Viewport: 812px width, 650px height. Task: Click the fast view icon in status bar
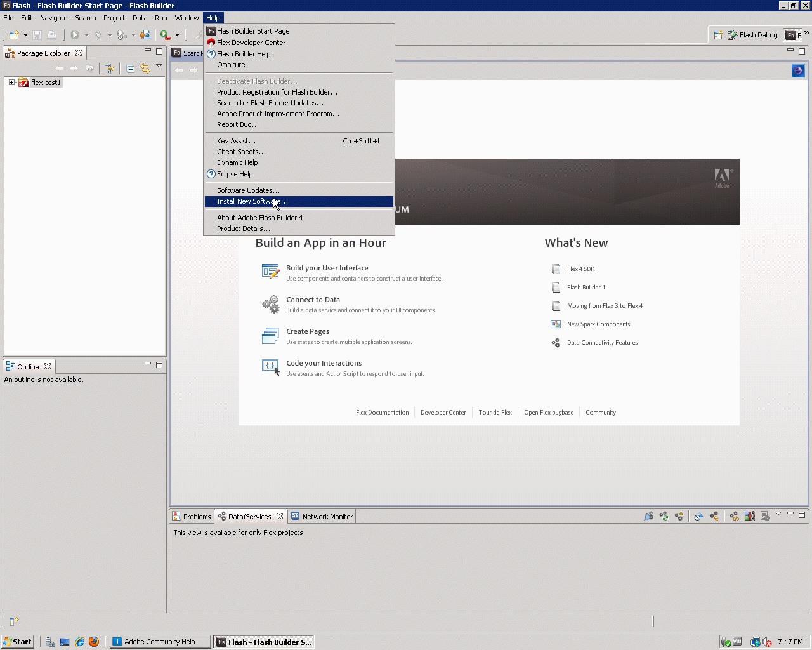(x=15, y=621)
